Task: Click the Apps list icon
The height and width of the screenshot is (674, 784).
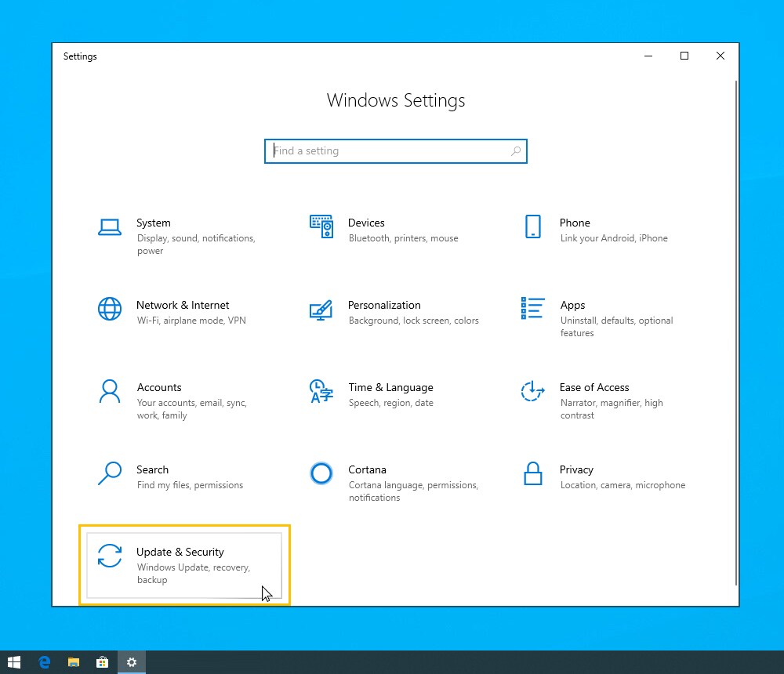Action: (x=532, y=308)
